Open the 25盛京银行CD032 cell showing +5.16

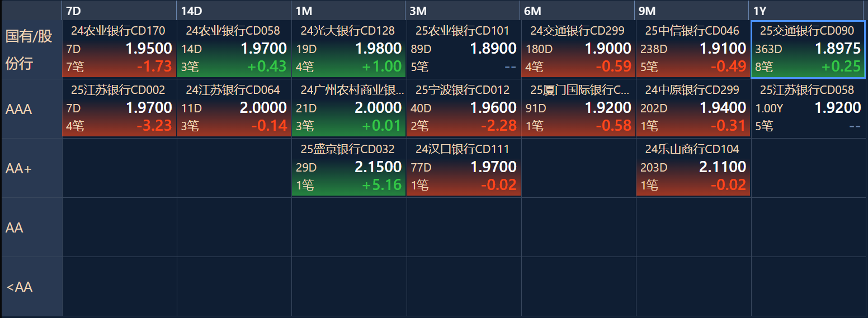pyautogui.click(x=348, y=168)
